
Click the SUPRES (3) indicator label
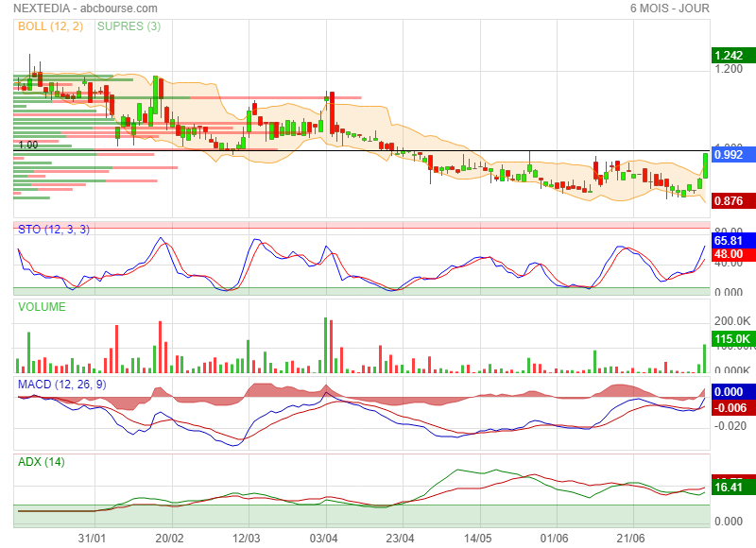(129, 26)
